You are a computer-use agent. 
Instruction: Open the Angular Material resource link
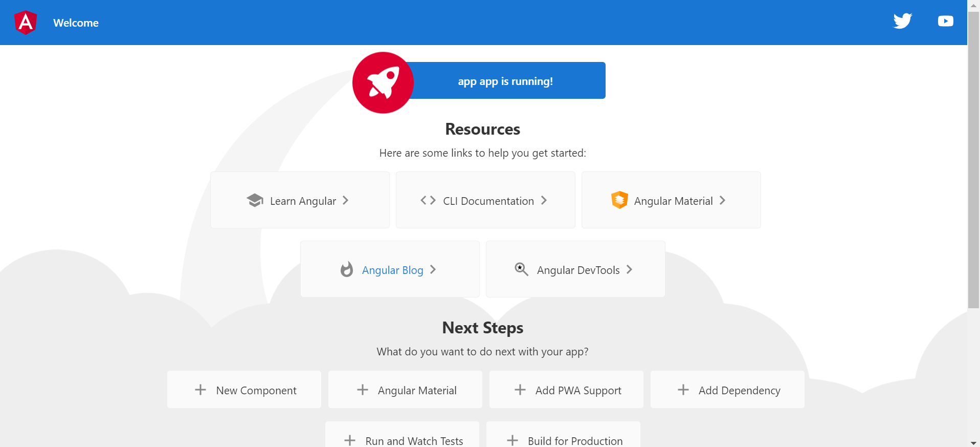click(x=671, y=200)
